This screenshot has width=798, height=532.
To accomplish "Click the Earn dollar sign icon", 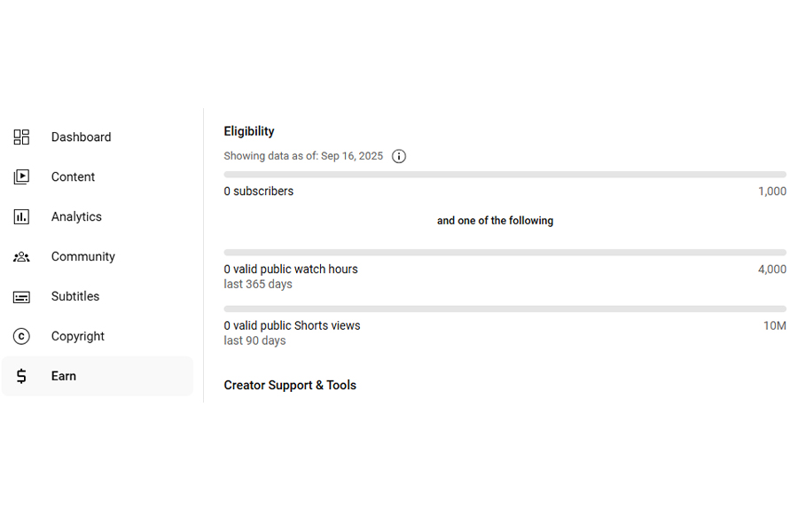I will [x=21, y=376].
